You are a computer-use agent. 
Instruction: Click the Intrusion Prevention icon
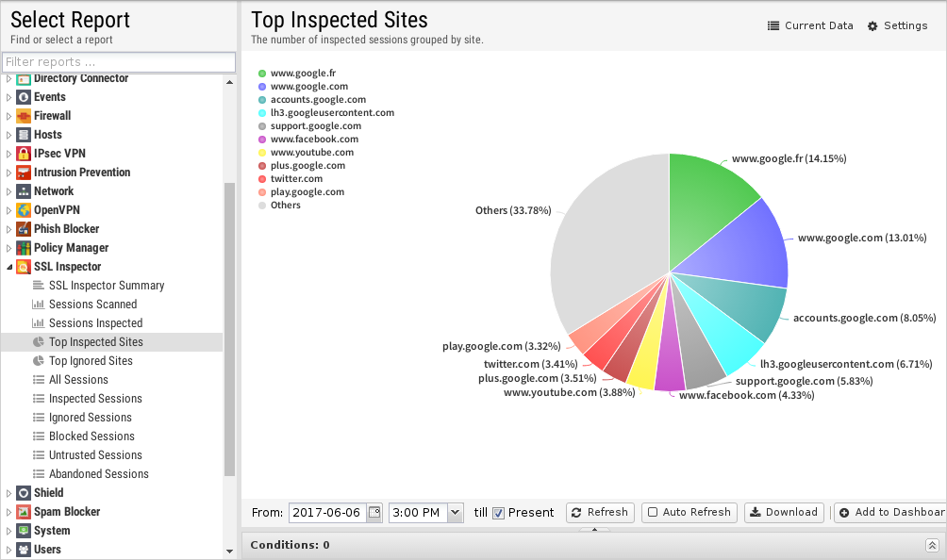pyautogui.click(x=24, y=173)
